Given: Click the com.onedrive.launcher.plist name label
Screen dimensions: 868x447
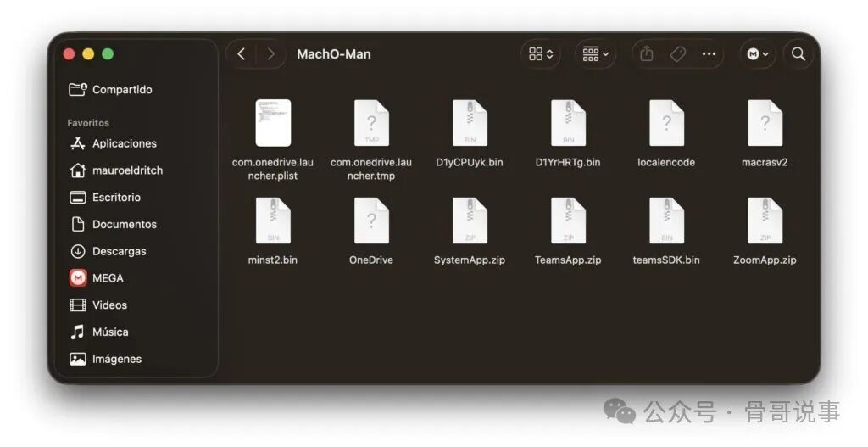Looking at the screenshot, I should [x=273, y=169].
